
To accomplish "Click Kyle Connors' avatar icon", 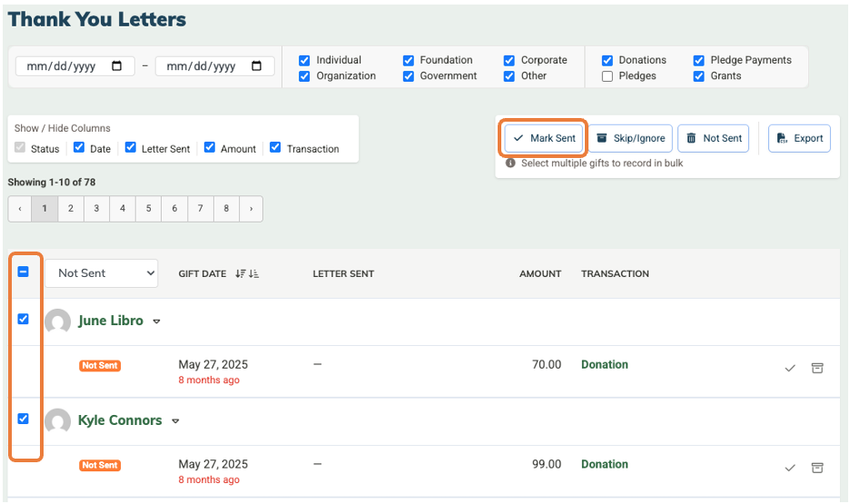I will 58,421.
